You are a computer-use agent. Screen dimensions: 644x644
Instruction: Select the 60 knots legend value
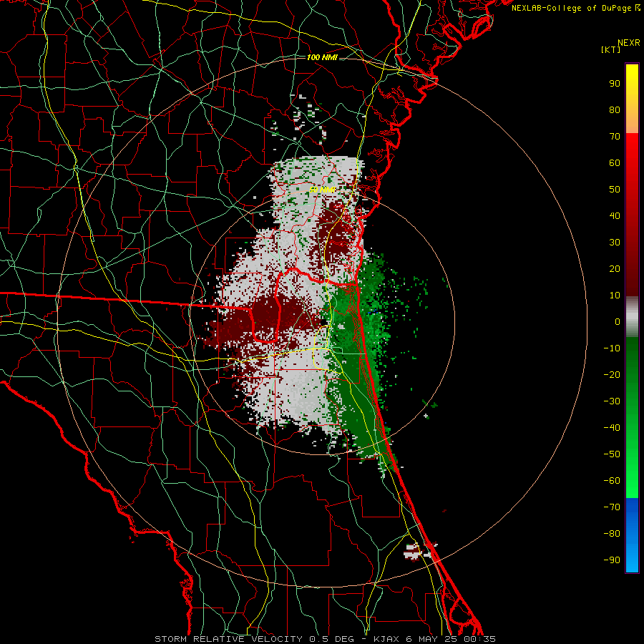[615, 163]
